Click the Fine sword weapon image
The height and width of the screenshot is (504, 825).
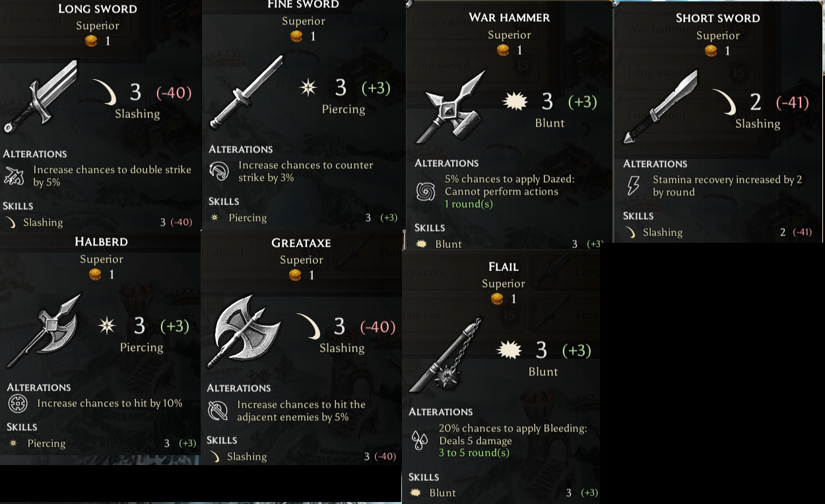(246, 92)
